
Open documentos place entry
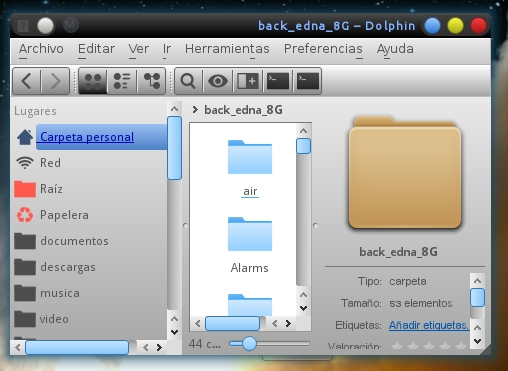[74, 241]
